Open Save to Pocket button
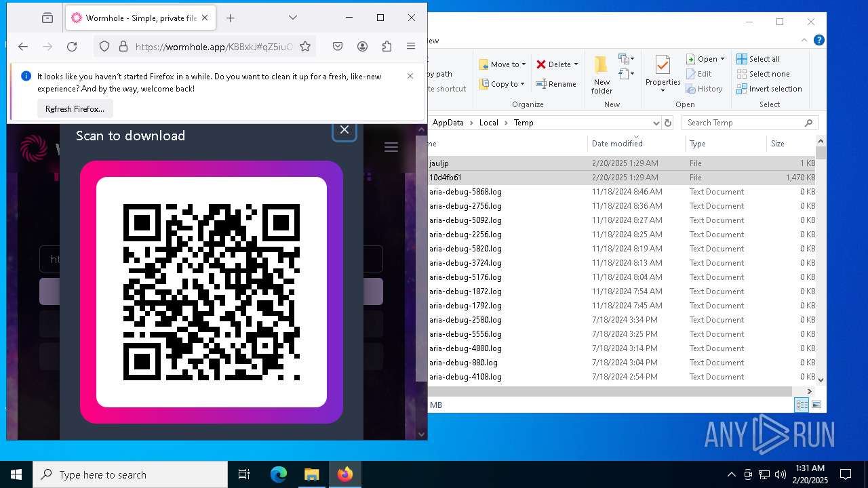Screen dimensions: 868x488 coord(338,47)
